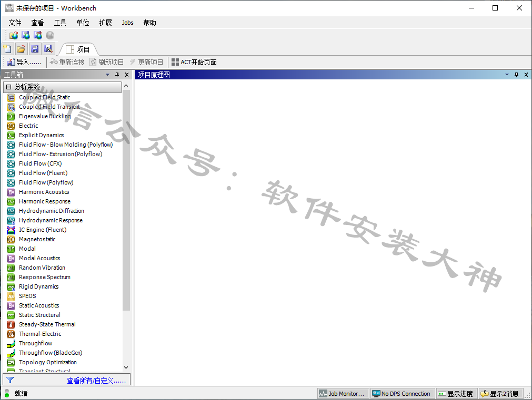Open the ACT开始页面
Screen dimensions: 532x400
tap(194, 62)
